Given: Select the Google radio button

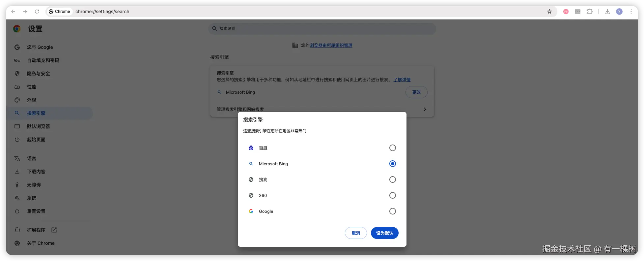Looking at the screenshot, I should coord(393,211).
